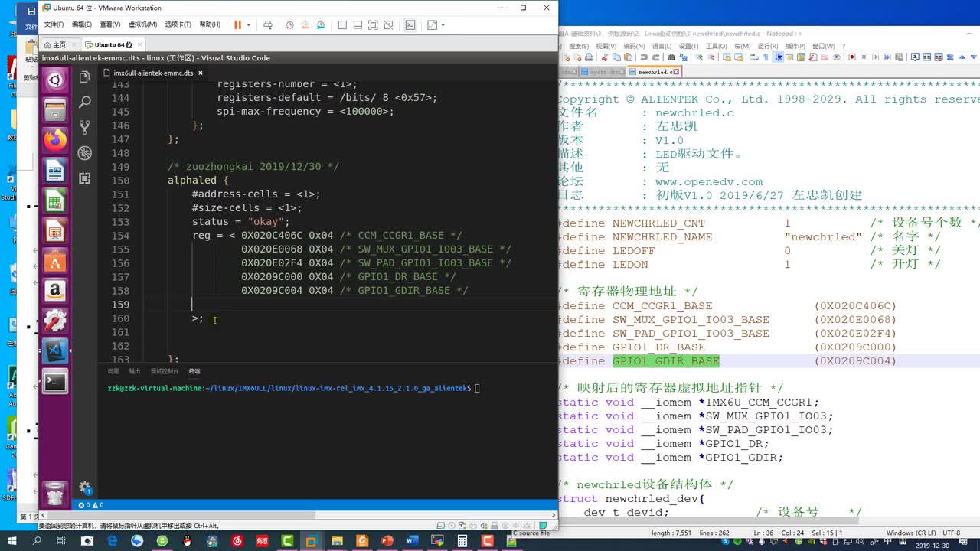Click Notepad++ Redo toolbar icon
The height and width of the screenshot is (551, 980).
point(655,57)
